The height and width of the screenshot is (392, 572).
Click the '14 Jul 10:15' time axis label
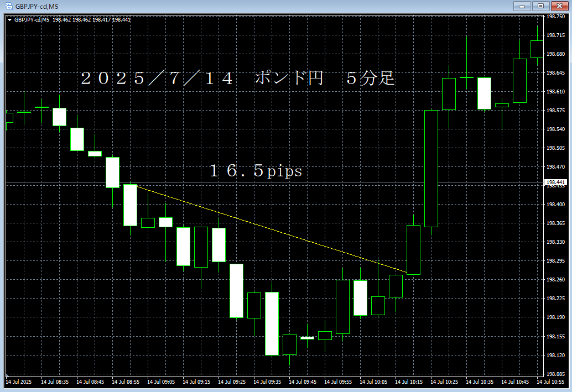pos(409,382)
